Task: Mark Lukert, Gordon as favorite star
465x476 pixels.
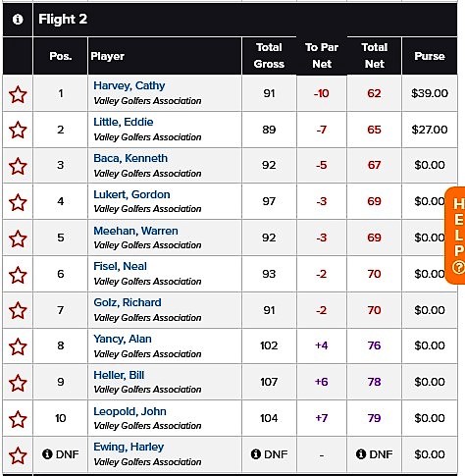Action: (18, 202)
